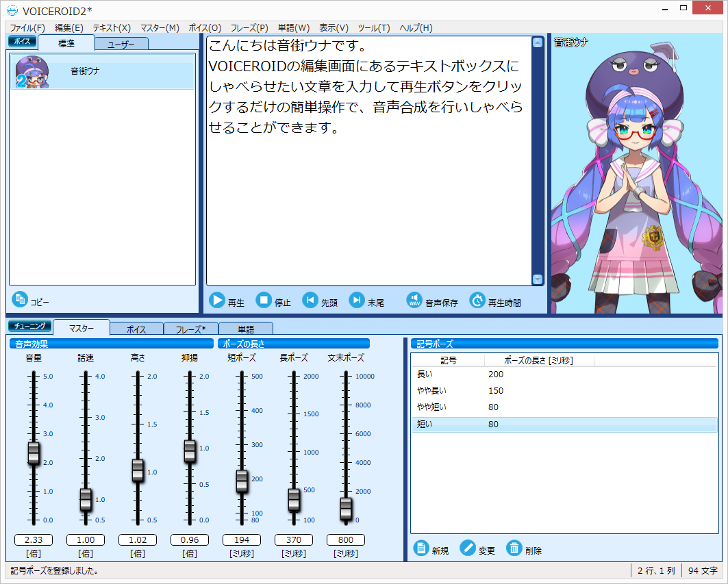Viewport: 728px width, 584px height.
Task: Click the 文末ポーズ value field showing 800
Action: 345,540
